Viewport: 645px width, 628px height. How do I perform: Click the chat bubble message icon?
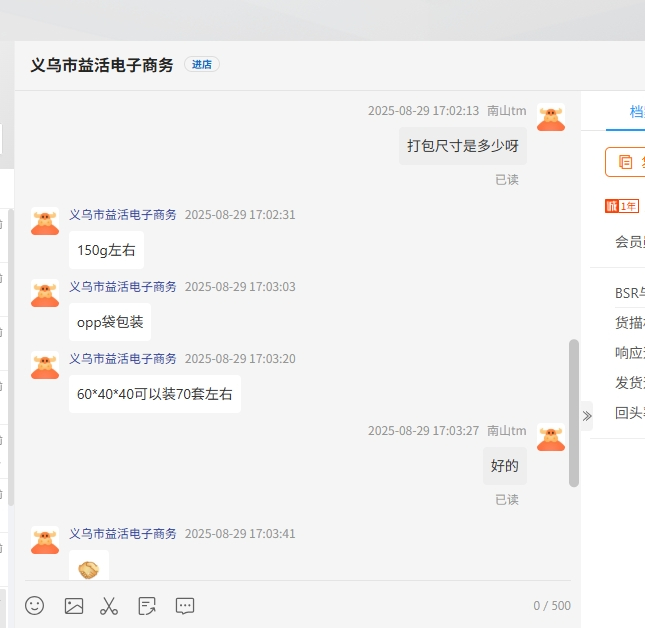point(185,605)
